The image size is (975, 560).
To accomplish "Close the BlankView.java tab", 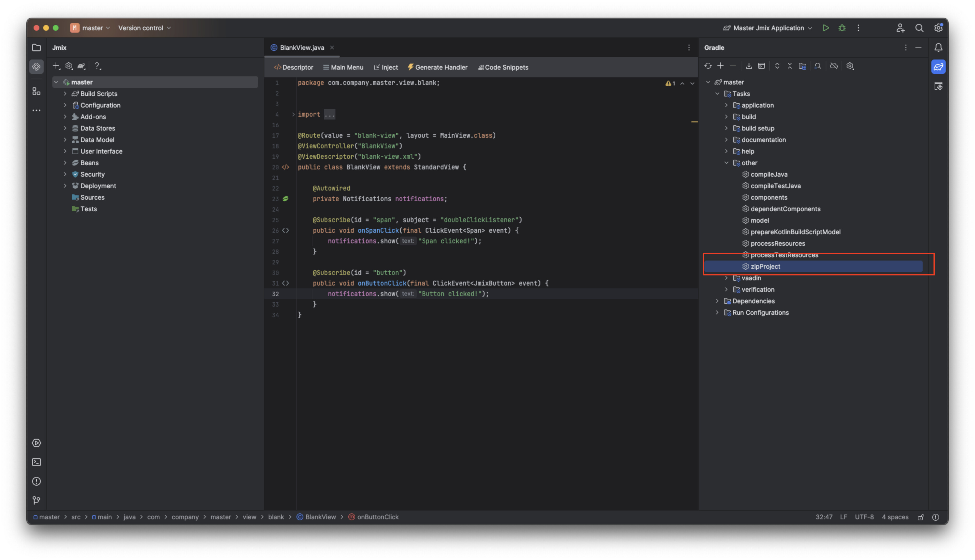I will (332, 47).
